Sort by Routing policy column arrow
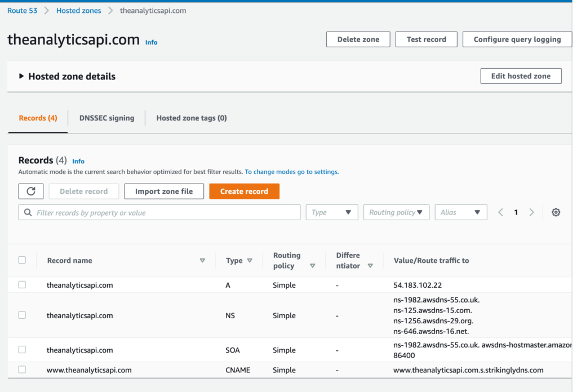 pyautogui.click(x=312, y=266)
